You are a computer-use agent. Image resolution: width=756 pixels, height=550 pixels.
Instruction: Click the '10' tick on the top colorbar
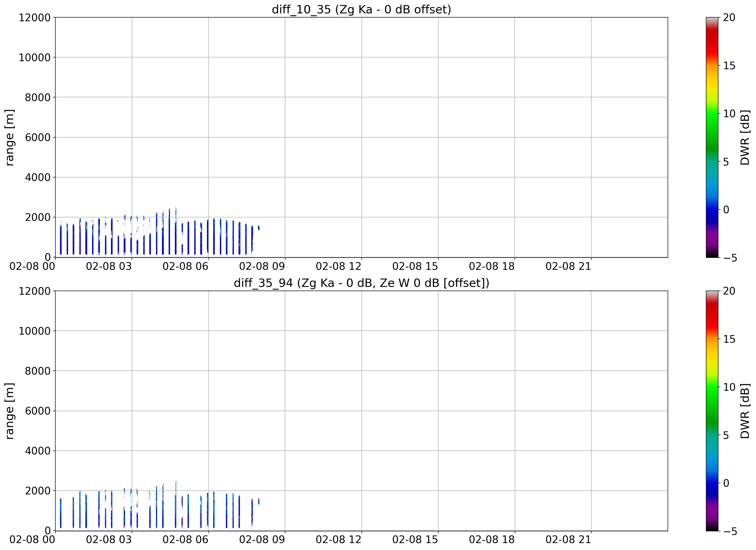pos(729,114)
